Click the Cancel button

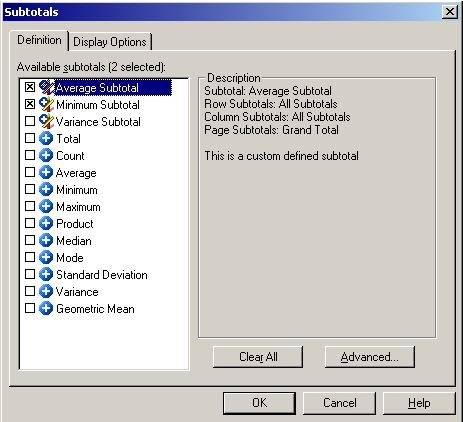pyautogui.click(x=339, y=403)
